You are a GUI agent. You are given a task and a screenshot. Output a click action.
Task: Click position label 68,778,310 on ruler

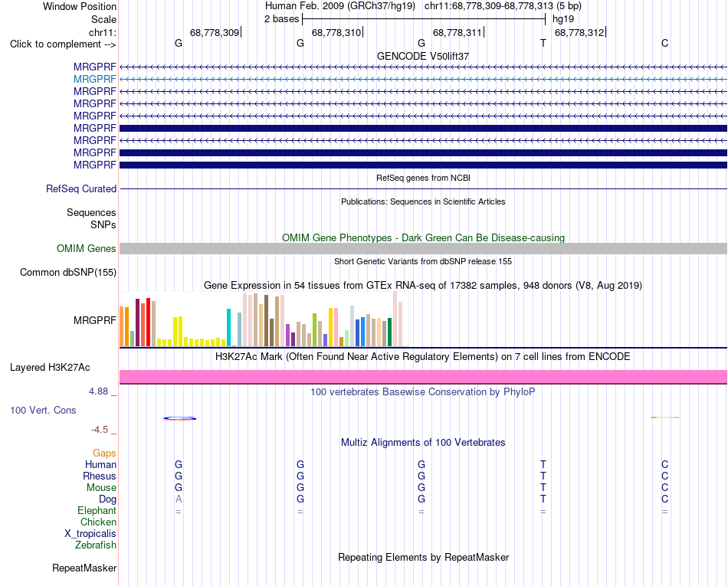(x=336, y=32)
